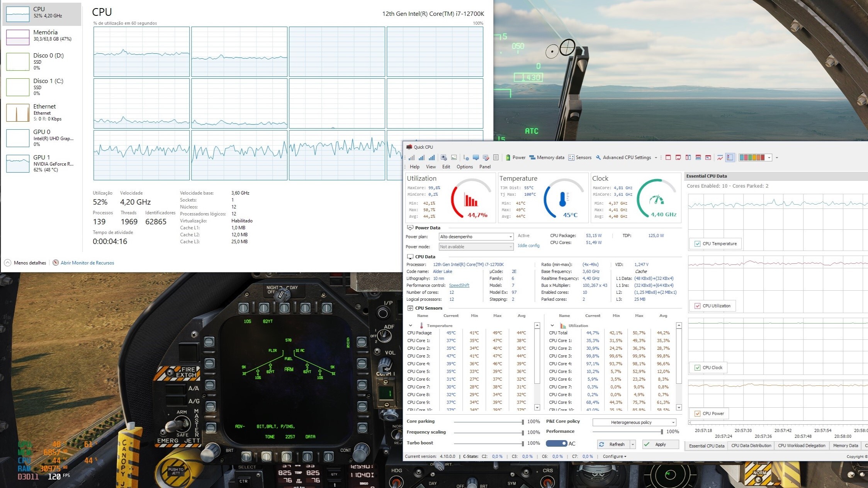
Task: Open the Power toolbar button in Quick CPU
Action: (516, 158)
